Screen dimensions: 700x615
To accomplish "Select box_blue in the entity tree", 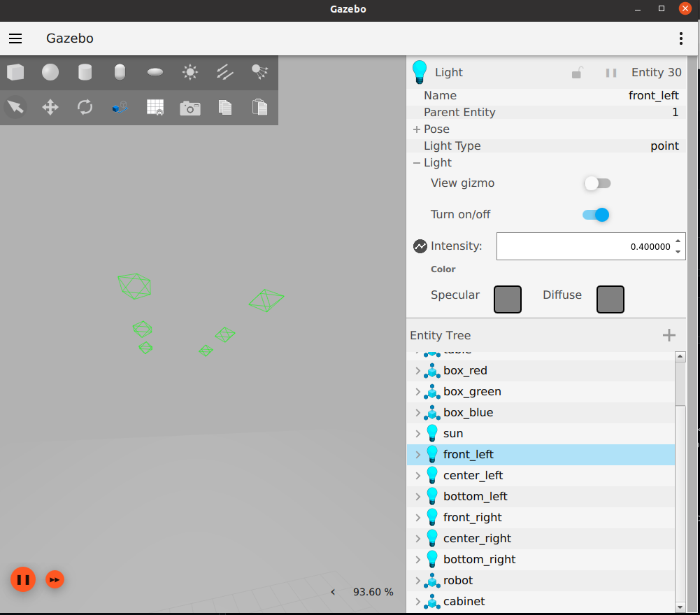I will coord(541,413).
